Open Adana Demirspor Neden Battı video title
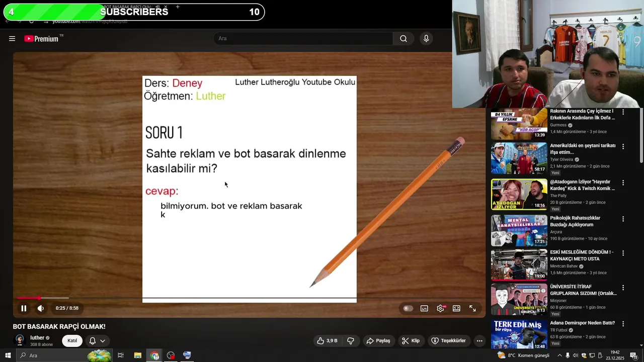This screenshot has height=362, width=644. tap(582, 323)
